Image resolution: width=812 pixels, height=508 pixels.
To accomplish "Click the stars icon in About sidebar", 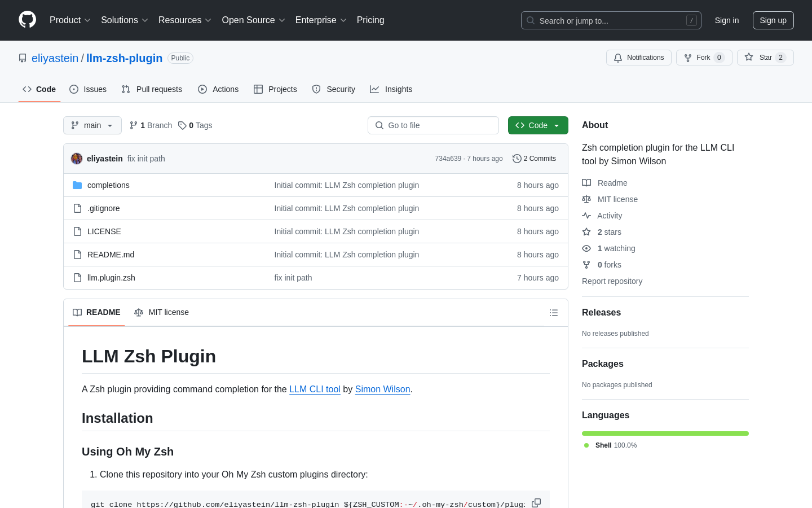I will click(586, 232).
